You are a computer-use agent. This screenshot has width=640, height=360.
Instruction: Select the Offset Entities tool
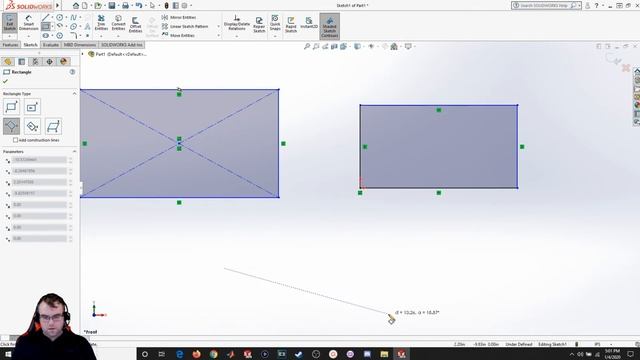coord(135,24)
